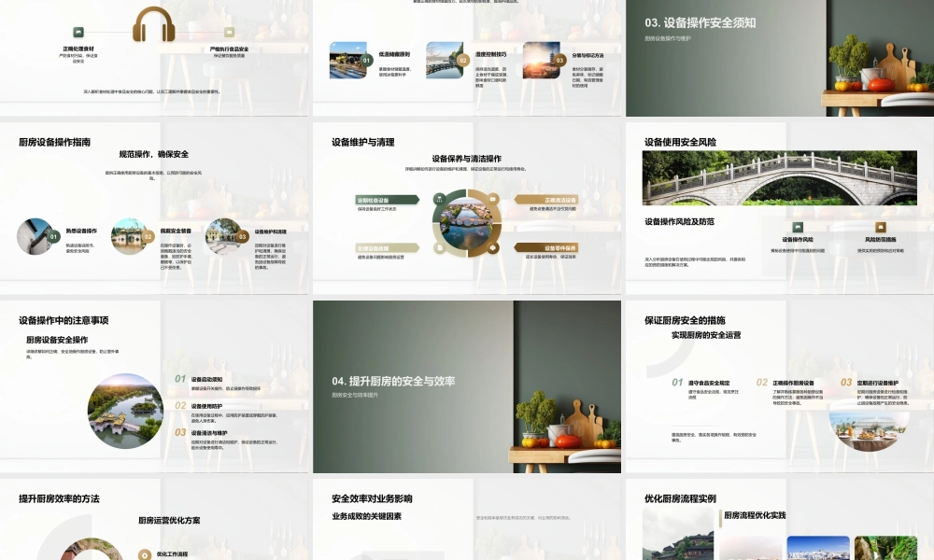Screen dimensions: 934x560
Task: Click the 03 badge beside 分类与标记方法
Action: pyautogui.click(x=559, y=60)
